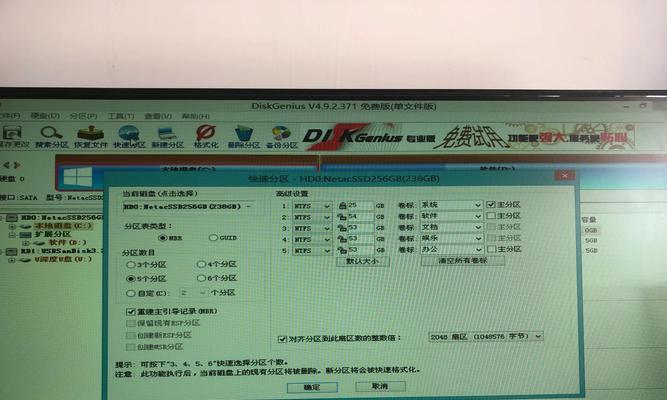Open the 帮助(H) help menu
The width and height of the screenshot is (667, 400).
pos(196,116)
